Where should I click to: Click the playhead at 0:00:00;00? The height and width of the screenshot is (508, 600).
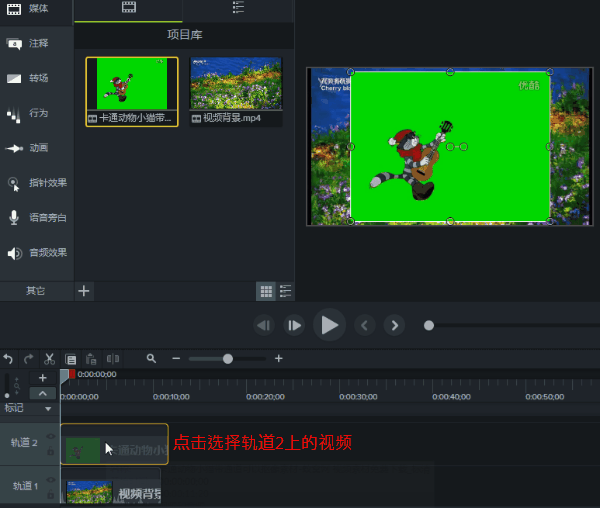pyautogui.click(x=65, y=375)
